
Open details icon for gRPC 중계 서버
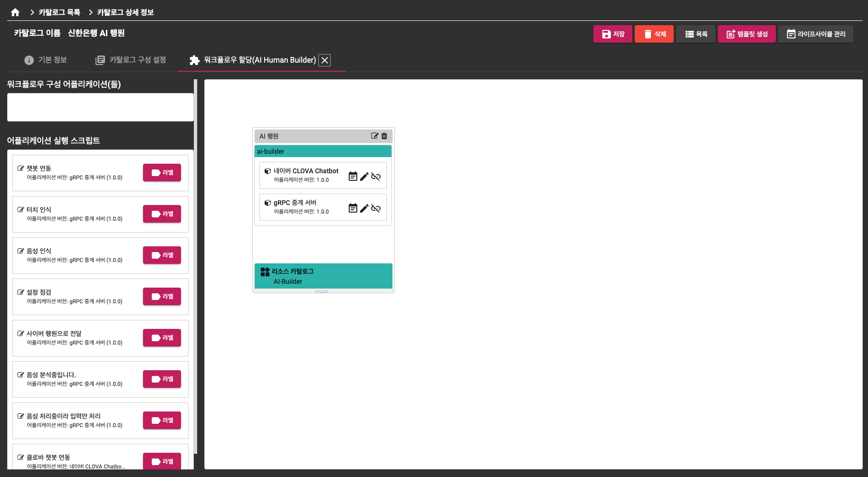point(353,208)
